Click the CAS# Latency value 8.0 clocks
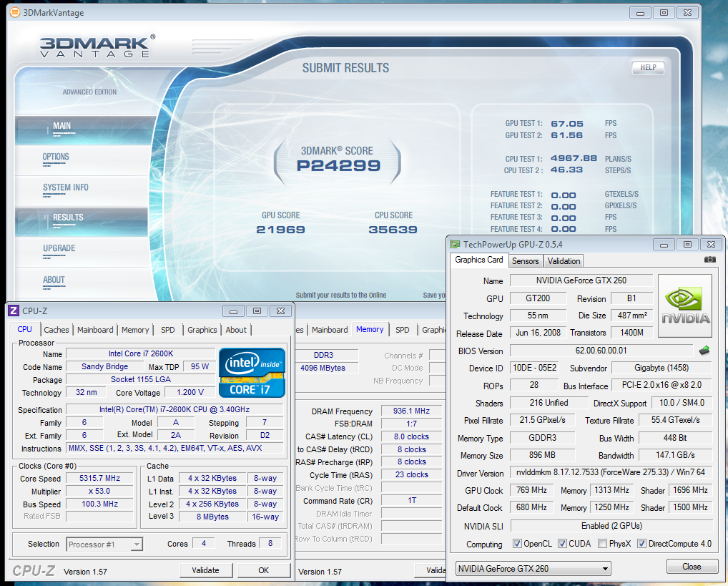The image size is (728, 586). tap(411, 436)
